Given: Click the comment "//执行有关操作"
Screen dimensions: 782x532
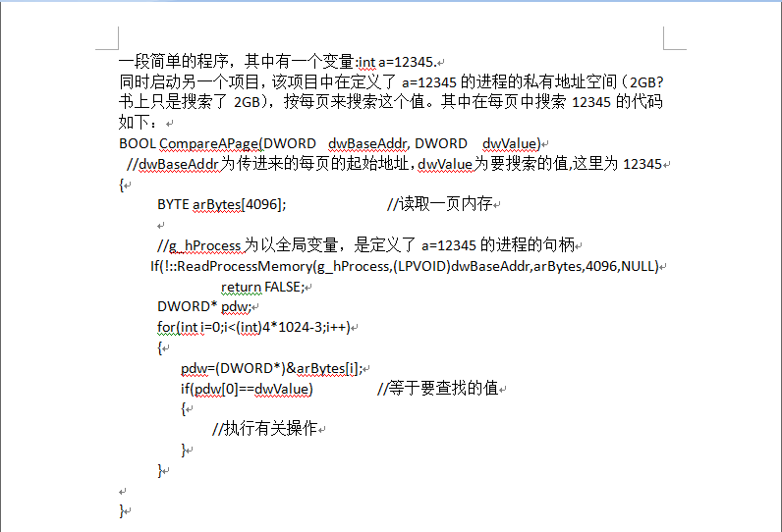Looking at the screenshot, I should coord(265,428).
